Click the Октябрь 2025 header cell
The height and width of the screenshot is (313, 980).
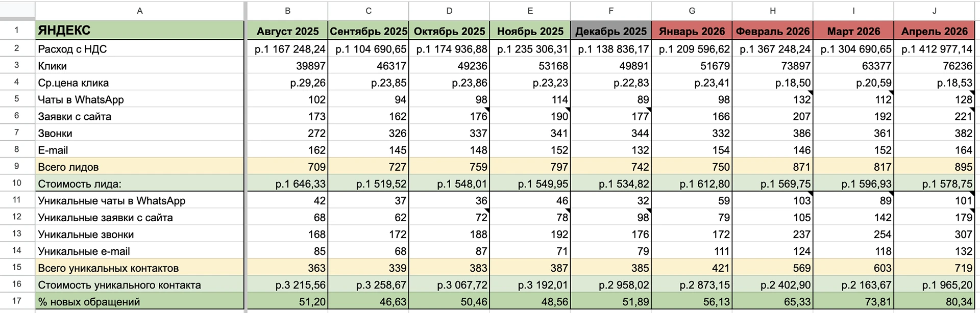(449, 31)
